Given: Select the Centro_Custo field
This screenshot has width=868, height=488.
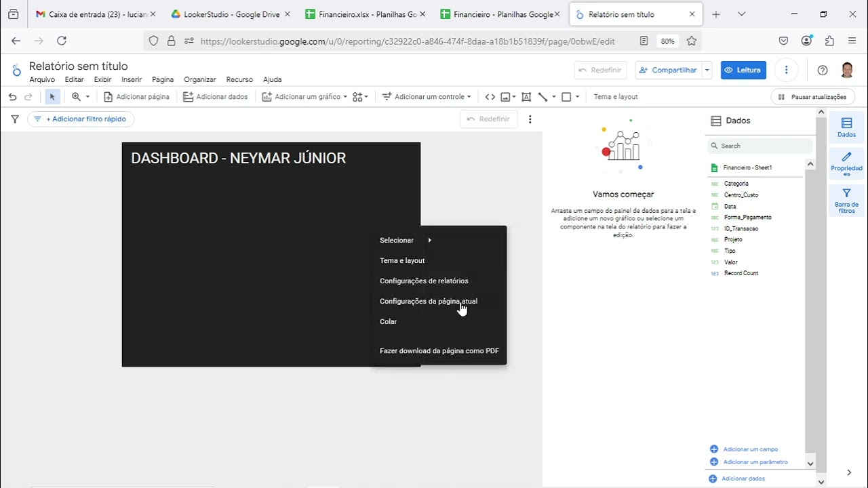Looking at the screenshot, I should tap(741, 195).
